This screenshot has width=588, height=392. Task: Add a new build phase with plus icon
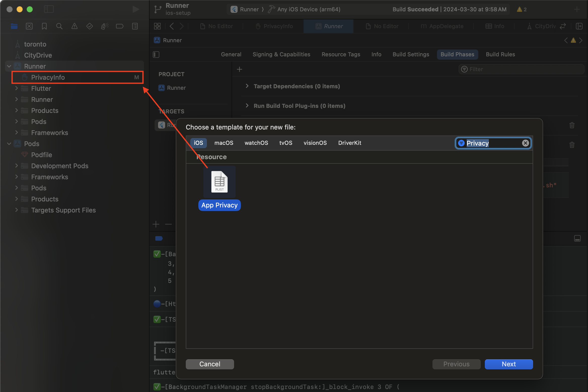(x=240, y=69)
